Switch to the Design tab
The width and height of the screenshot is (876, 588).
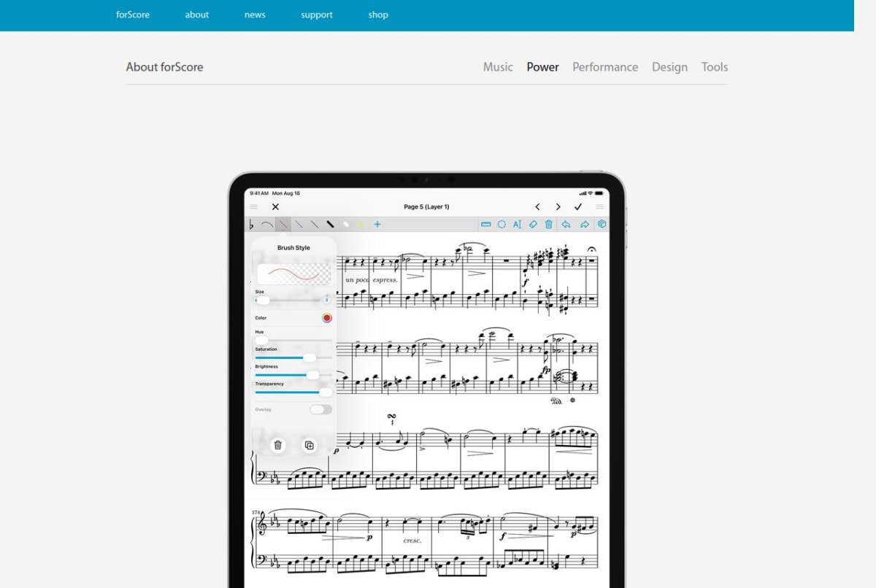(669, 66)
